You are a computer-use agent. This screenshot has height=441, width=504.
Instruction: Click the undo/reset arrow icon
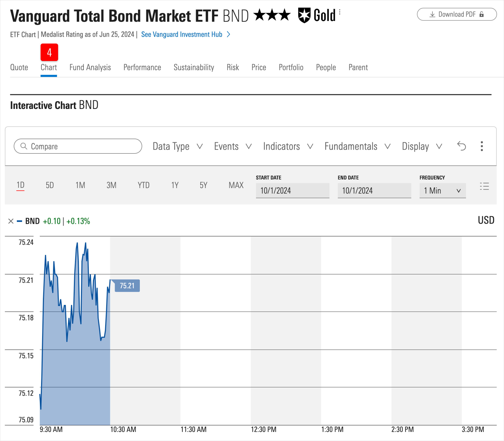(461, 146)
